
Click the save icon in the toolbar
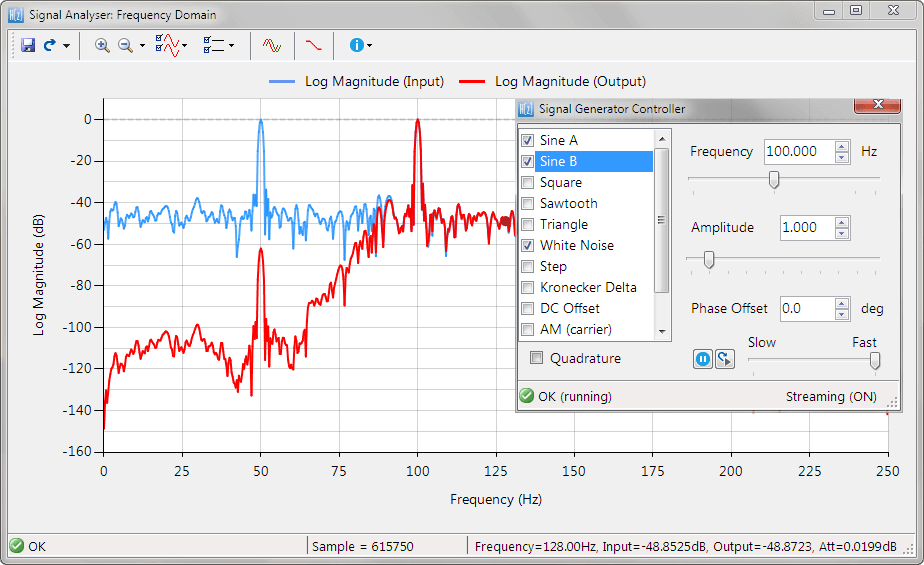tap(28, 45)
